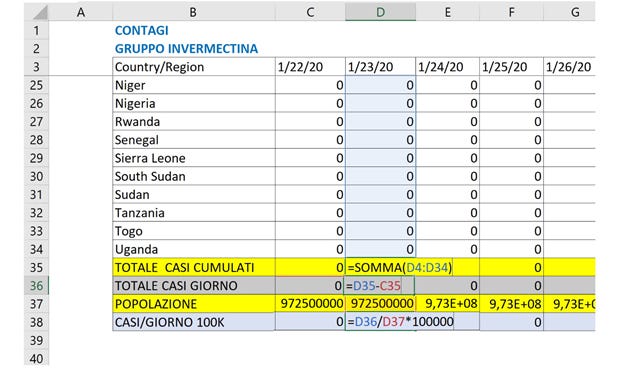Viewport: 642px width, 392px height.
Task: Select column C header
Action: click(310, 12)
